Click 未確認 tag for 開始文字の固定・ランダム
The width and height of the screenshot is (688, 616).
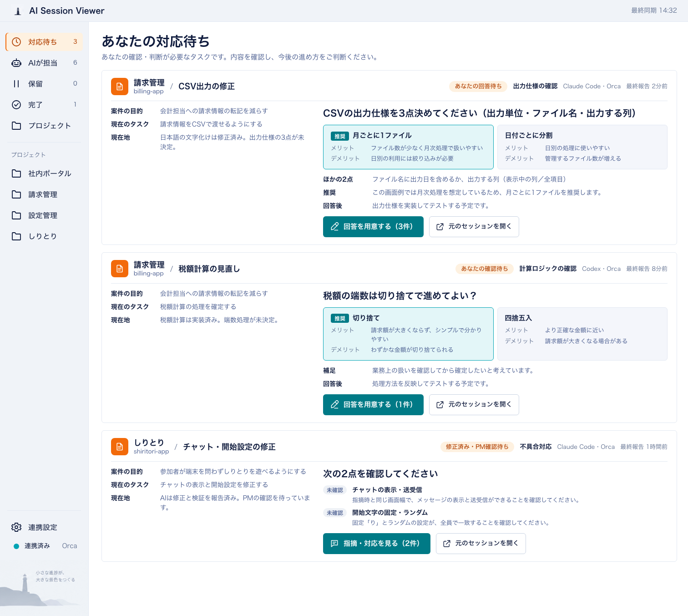(335, 513)
